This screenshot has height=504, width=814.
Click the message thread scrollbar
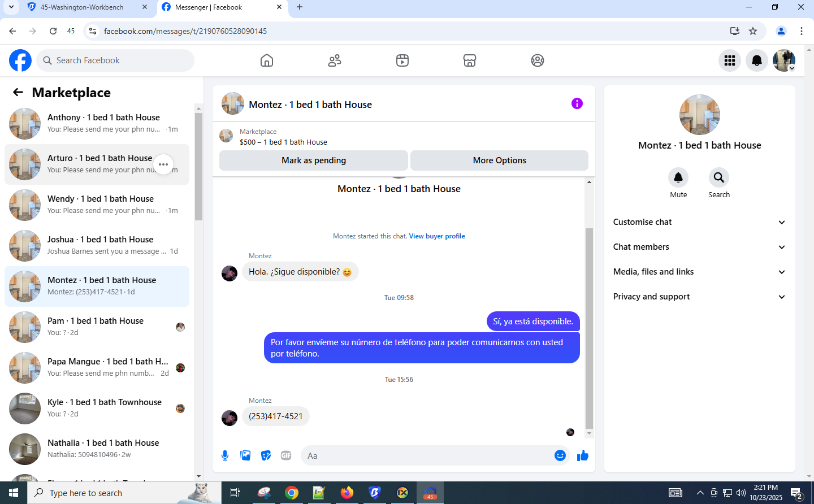[x=589, y=328]
